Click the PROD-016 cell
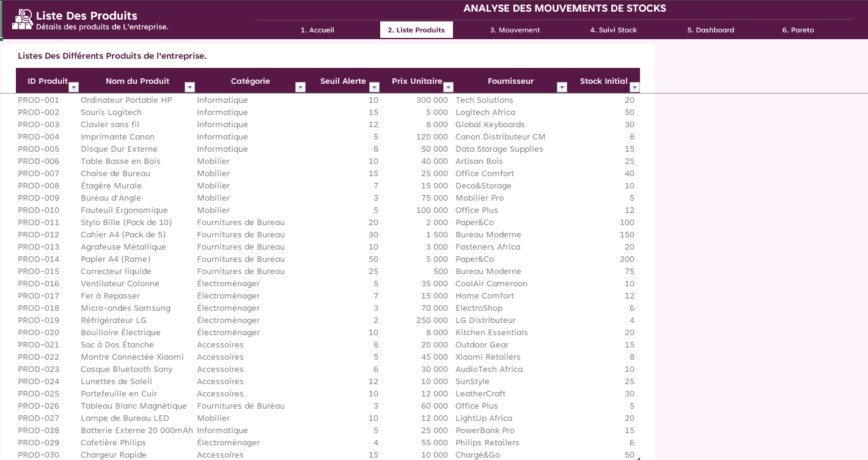The image size is (868, 460). pos(47,283)
